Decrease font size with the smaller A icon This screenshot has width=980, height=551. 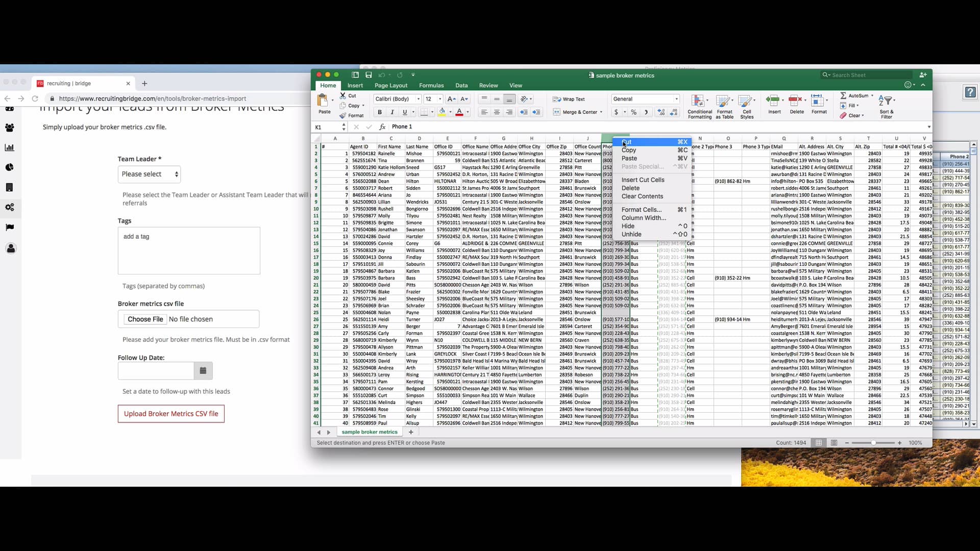coord(464,99)
